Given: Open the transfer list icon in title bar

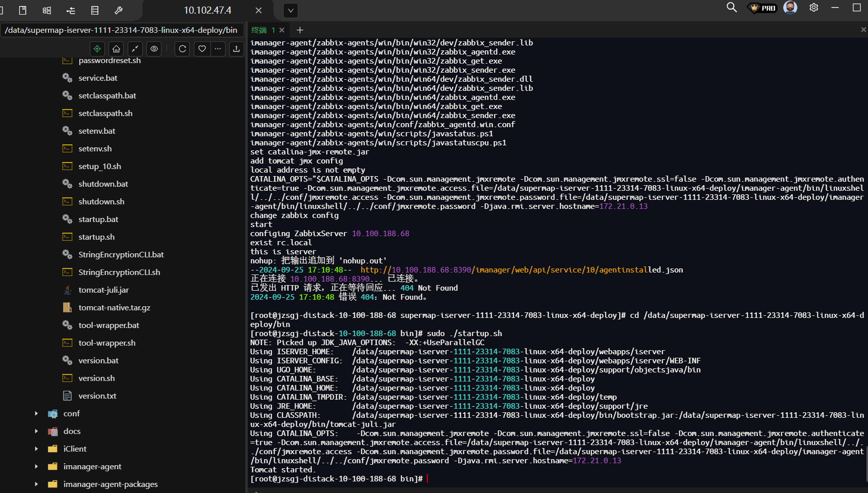Looking at the screenshot, I should click(x=71, y=10).
